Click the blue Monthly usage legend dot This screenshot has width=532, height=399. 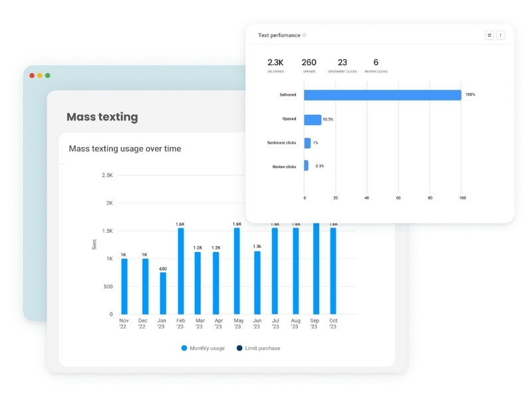184,348
